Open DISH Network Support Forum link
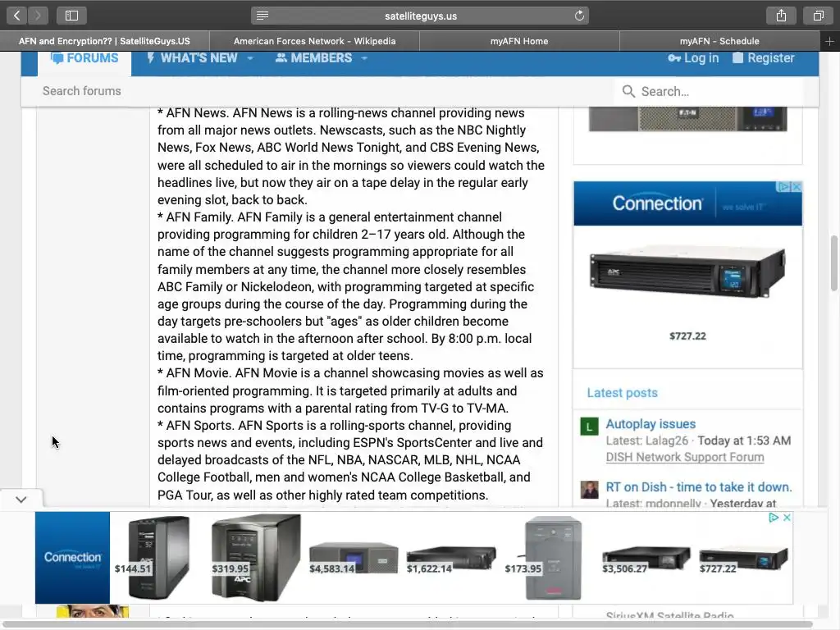 (x=685, y=457)
